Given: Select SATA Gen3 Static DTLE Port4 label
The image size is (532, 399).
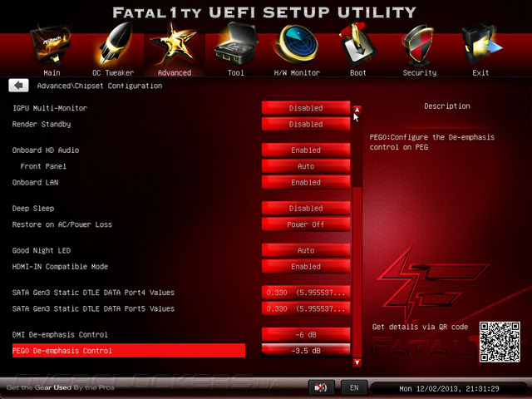Looking at the screenshot, I should click(93, 293).
